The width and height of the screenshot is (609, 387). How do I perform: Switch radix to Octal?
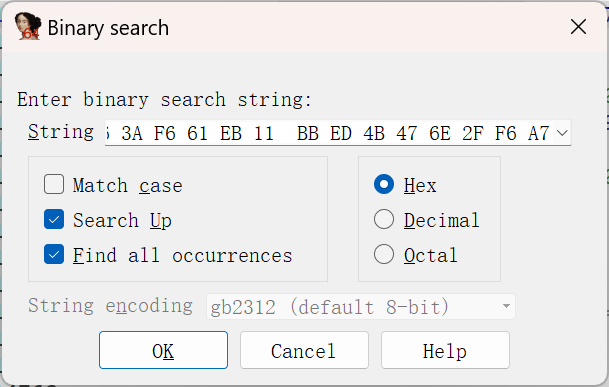pyautogui.click(x=384, y=254)
